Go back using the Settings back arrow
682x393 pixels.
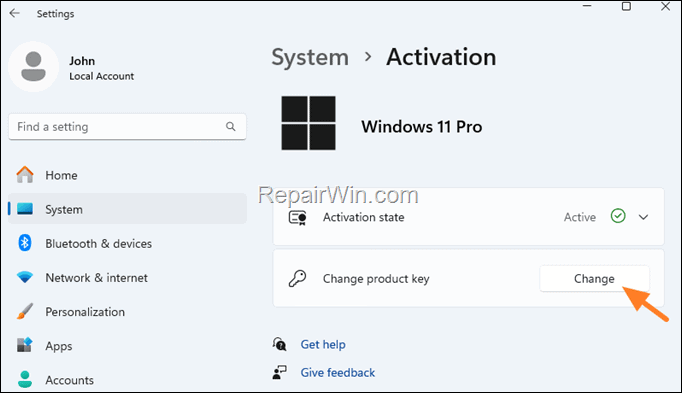tap(14, 13)
